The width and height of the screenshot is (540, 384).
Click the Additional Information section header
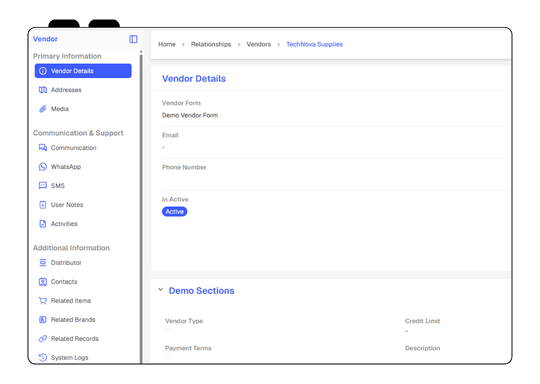pyautogui.click(x=71, y=248)
